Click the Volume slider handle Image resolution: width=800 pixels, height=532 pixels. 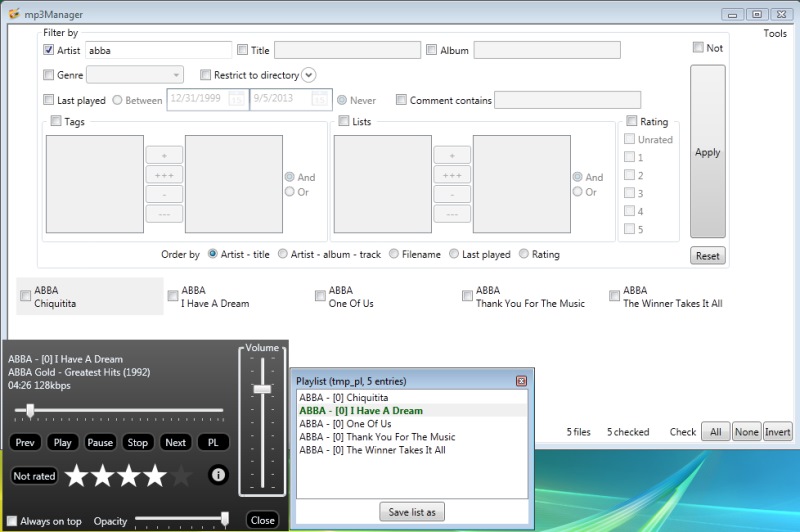(262, 388)
